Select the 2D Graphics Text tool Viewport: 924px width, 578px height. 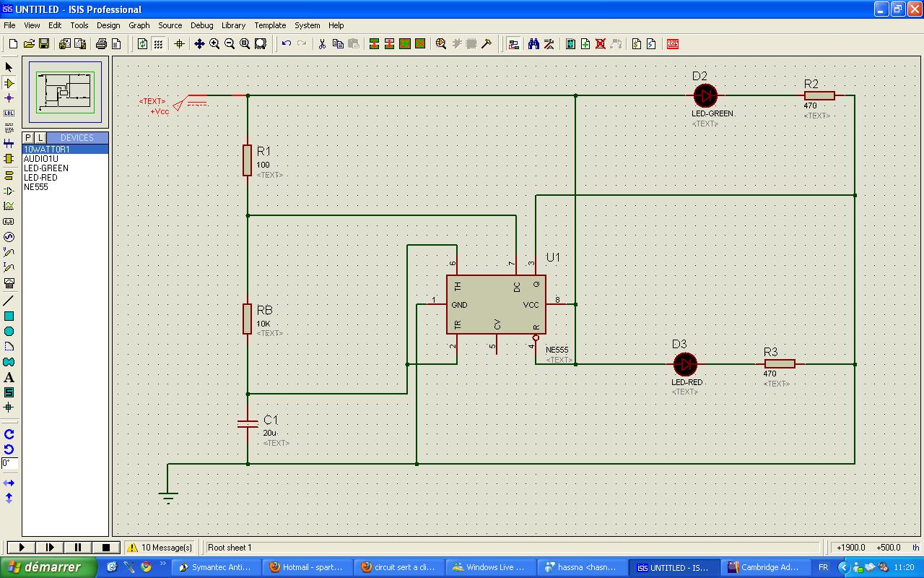point(9,377)
